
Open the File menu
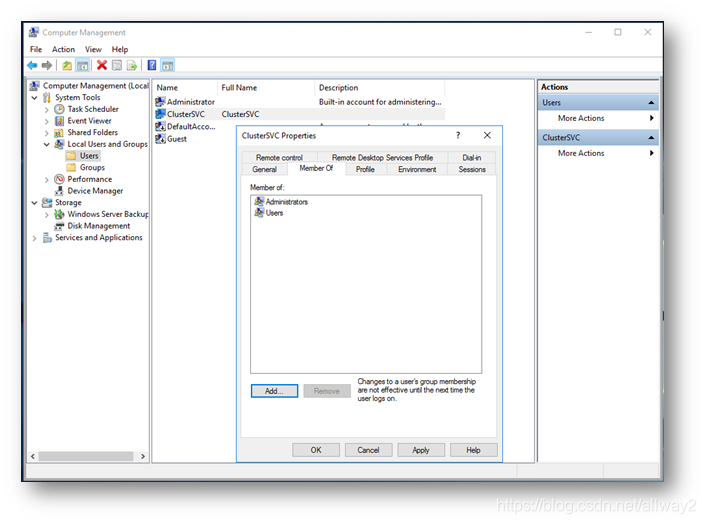36,49
